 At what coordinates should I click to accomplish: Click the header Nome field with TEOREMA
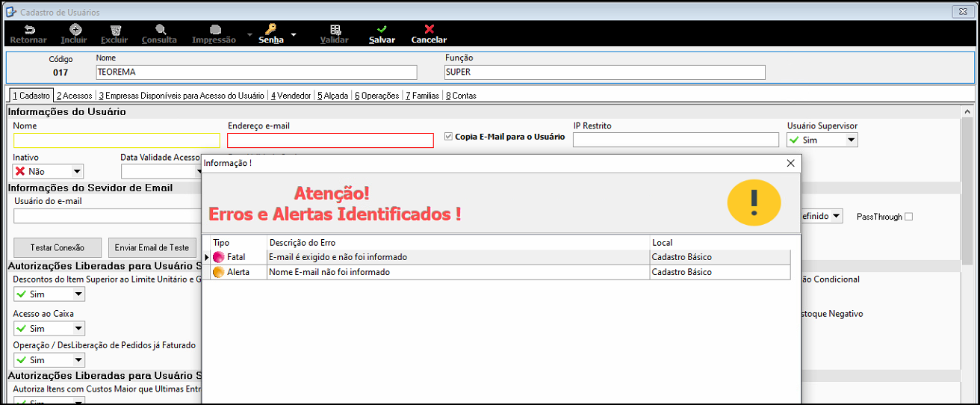256,72
